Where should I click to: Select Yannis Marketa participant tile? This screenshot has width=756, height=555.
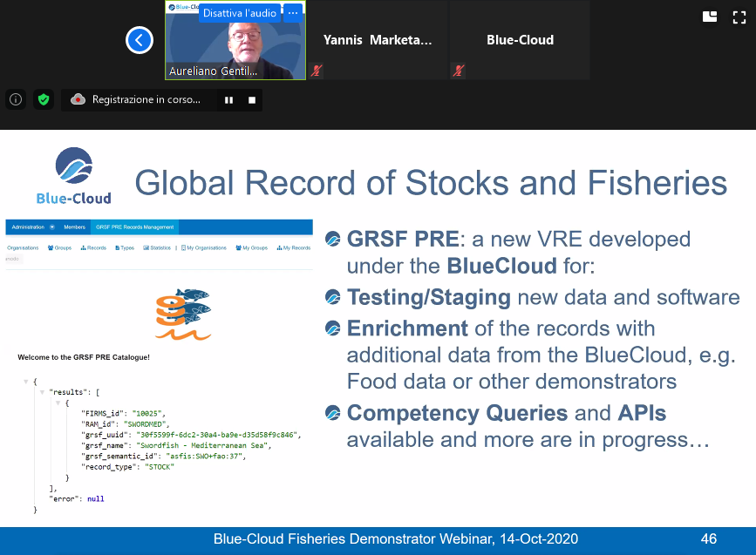coord(378,40)
